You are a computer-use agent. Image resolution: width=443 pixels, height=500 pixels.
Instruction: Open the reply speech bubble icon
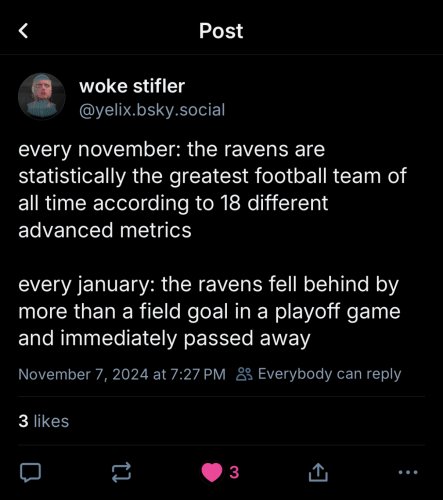point(30,472)
